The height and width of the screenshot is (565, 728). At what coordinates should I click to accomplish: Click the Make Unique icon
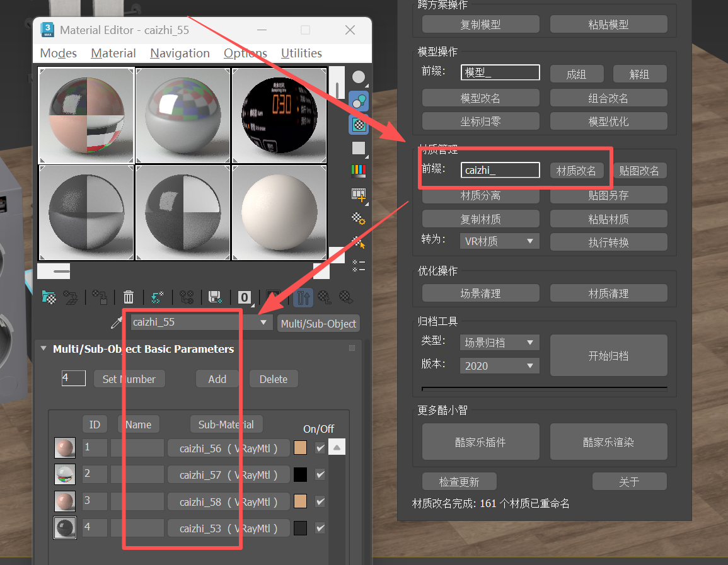point(187,297)
